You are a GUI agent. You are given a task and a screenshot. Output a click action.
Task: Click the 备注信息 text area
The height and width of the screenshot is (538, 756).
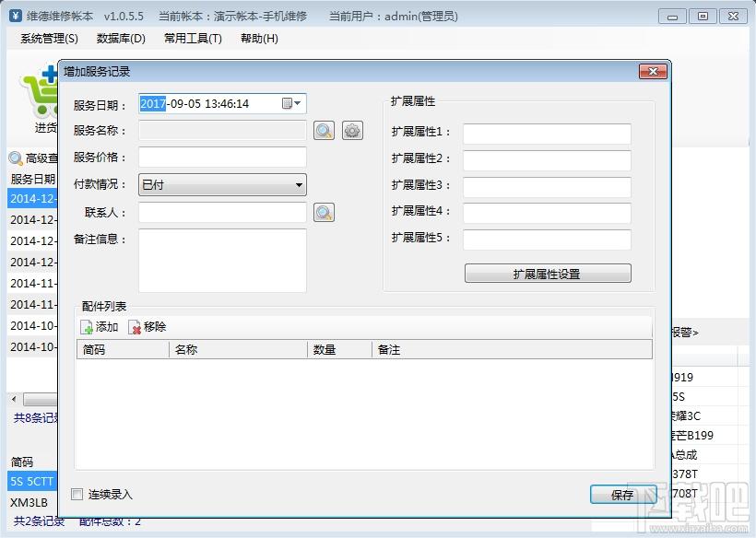(x=222, y=261)
